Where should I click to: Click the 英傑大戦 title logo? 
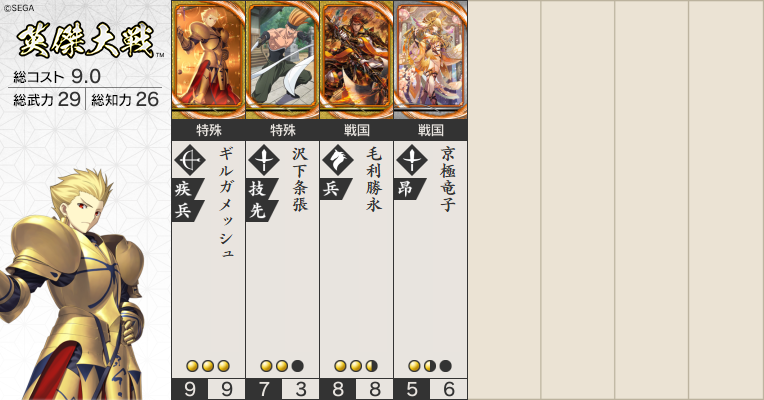(86, 40)
